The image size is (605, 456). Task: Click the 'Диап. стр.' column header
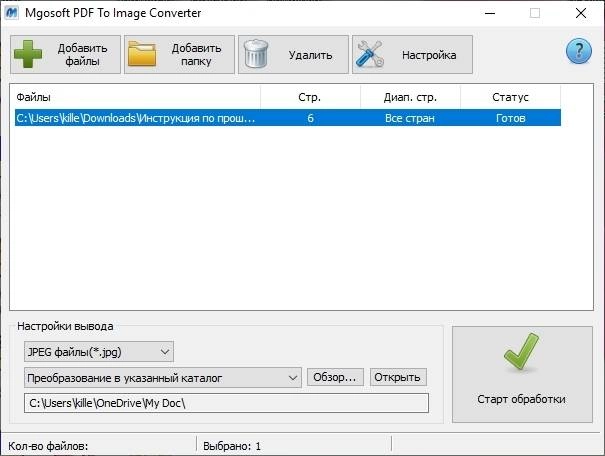[410, 97]
